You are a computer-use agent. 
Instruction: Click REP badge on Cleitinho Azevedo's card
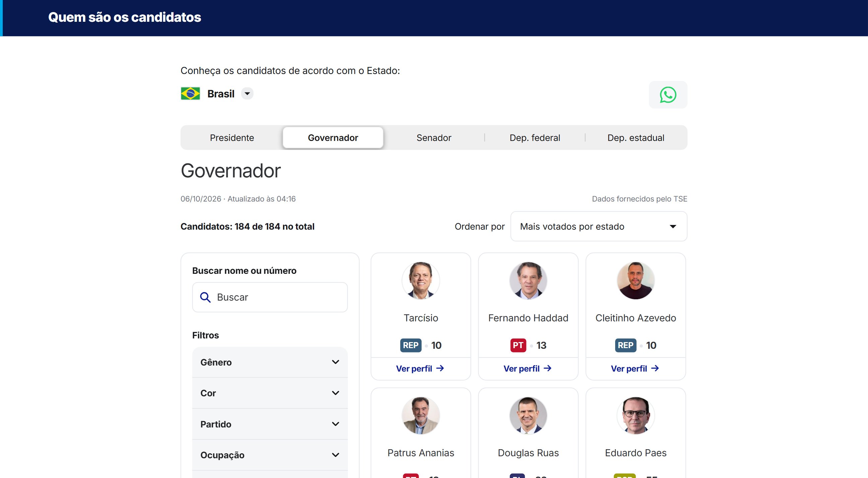(x=626, y=345)
